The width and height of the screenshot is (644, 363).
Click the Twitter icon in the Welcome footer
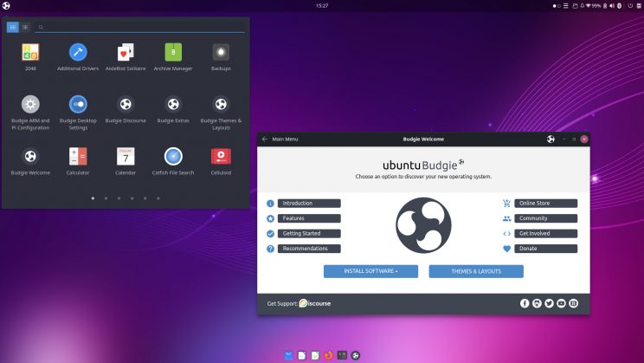tap(549, 303)
